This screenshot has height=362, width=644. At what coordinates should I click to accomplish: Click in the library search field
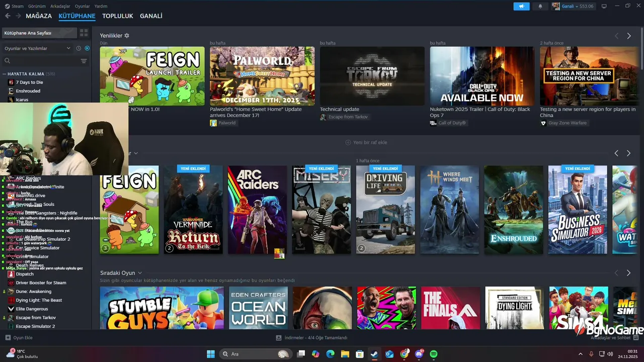(40, 61)
